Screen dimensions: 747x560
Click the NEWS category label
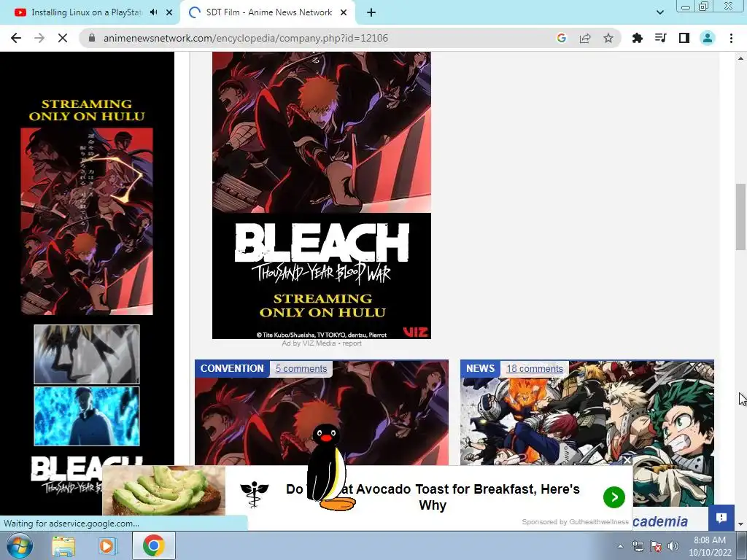click(x=480, y=368)
